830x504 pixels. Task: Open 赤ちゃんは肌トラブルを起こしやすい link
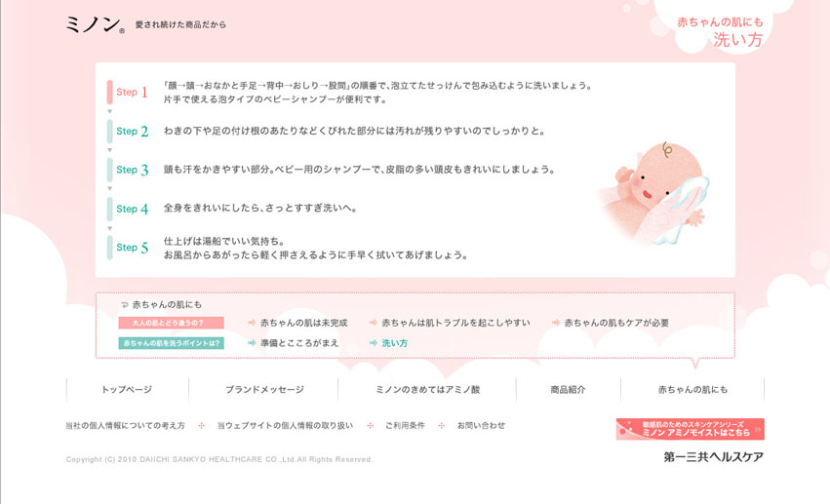tap(455, 323)
